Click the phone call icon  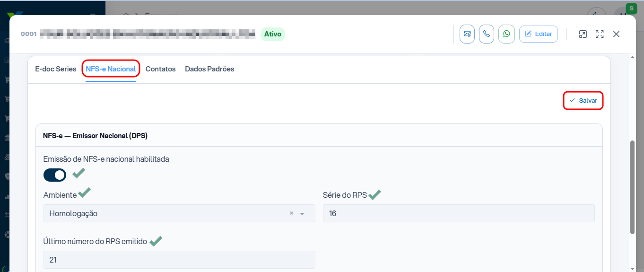[487, 34]
